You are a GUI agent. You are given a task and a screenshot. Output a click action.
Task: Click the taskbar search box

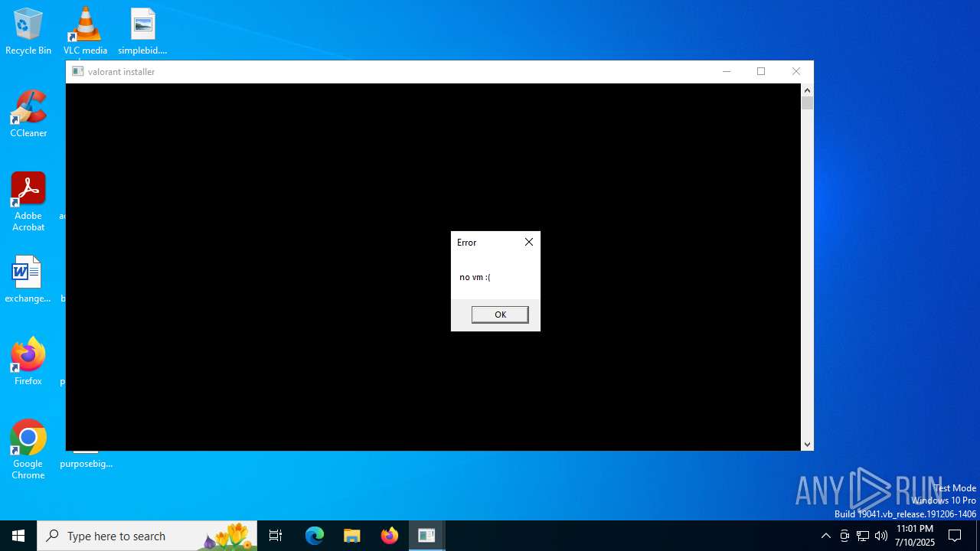point(147,536)
